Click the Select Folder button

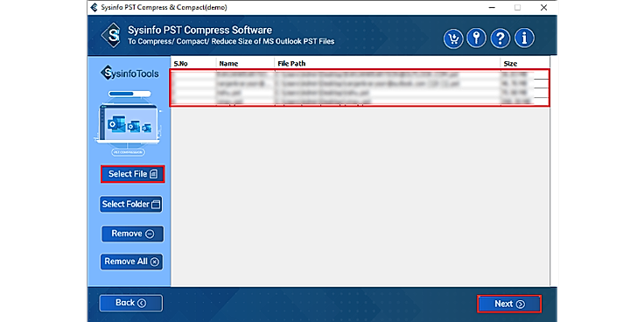(131, 204)
